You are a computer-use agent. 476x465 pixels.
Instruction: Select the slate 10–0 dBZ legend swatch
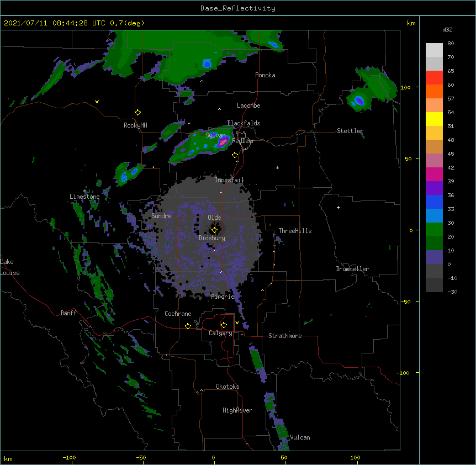click(x=434, y=257)
